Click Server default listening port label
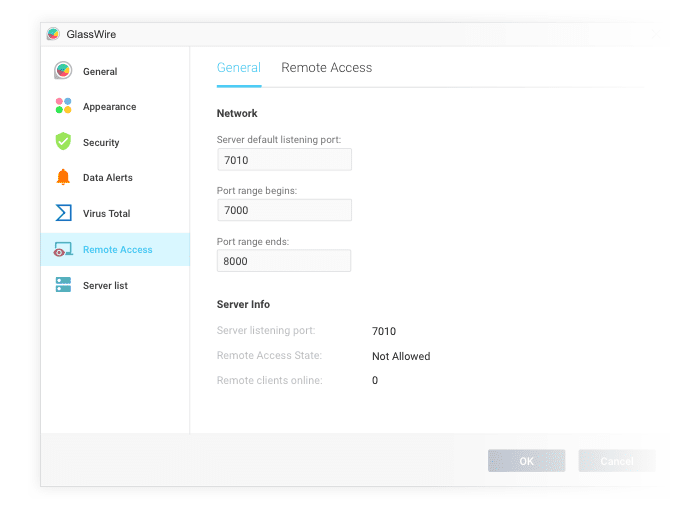Screen dimensions: 684x512 pyautogui.click(x=279, y=140)
